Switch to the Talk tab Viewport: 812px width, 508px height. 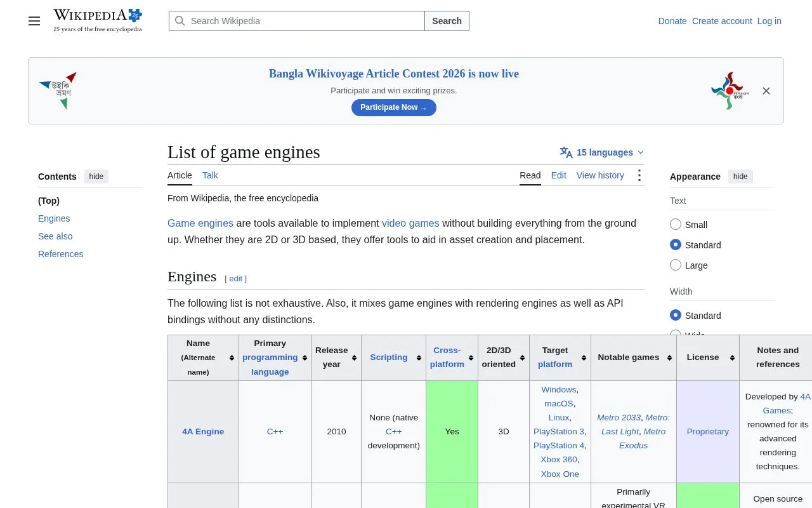click(x=210, y=175)
